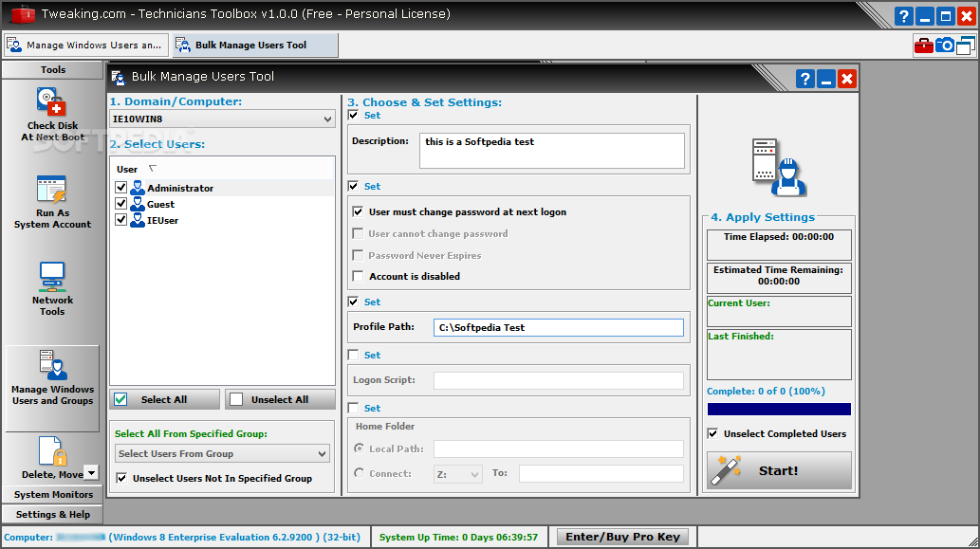The height and width of the screenshot is (549, 980).
Task: Click the red toolbox icon top right
Action: 923,45
